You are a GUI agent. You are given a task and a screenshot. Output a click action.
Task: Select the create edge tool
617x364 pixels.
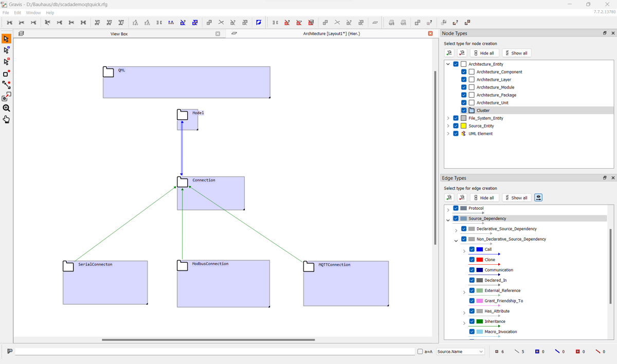[6, 85]
